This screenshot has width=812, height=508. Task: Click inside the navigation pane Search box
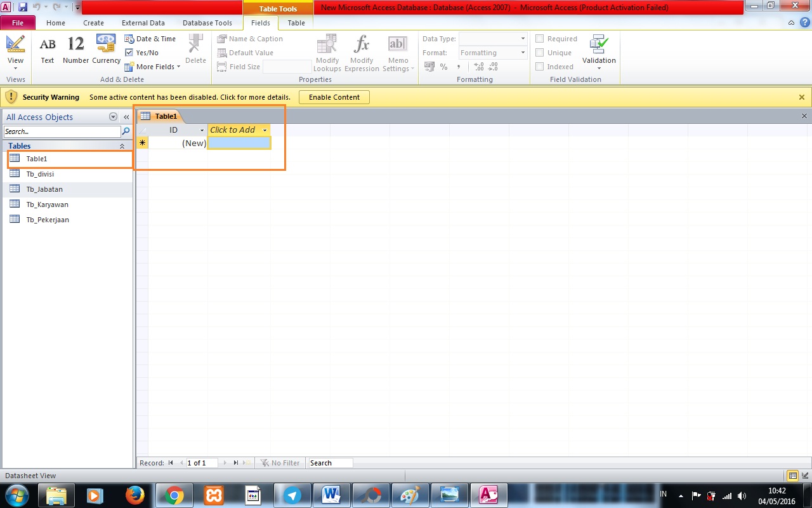(62, 131)
